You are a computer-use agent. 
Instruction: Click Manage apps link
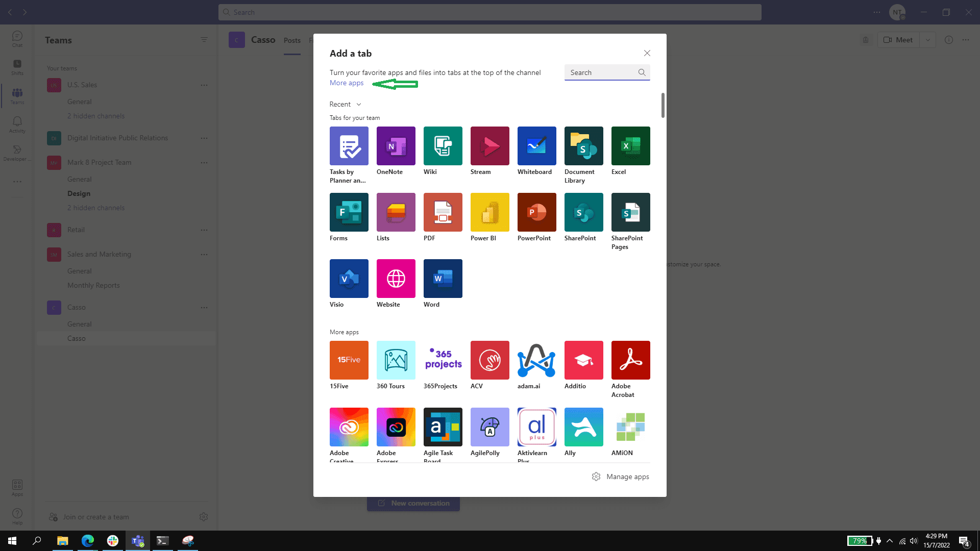click(x=621, y=477)
